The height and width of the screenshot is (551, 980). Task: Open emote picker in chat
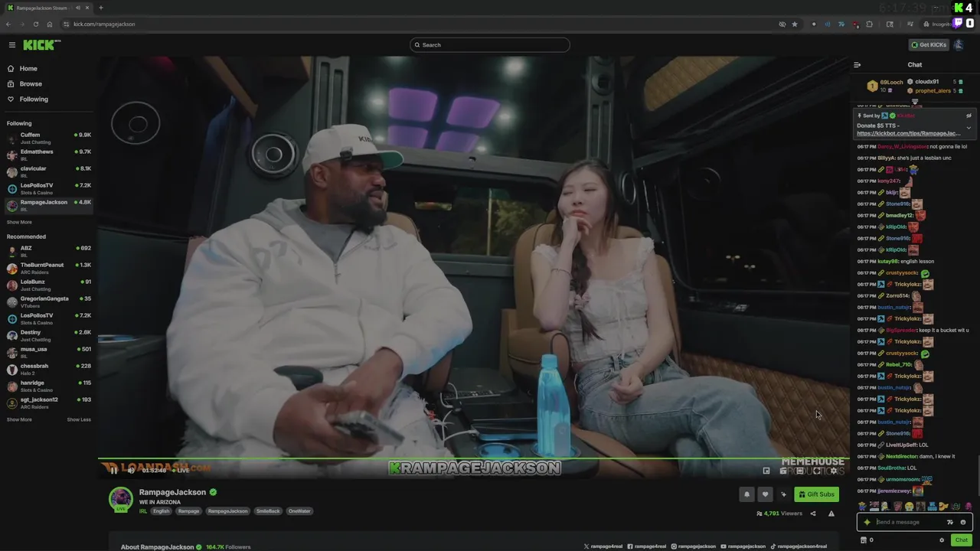963,522
